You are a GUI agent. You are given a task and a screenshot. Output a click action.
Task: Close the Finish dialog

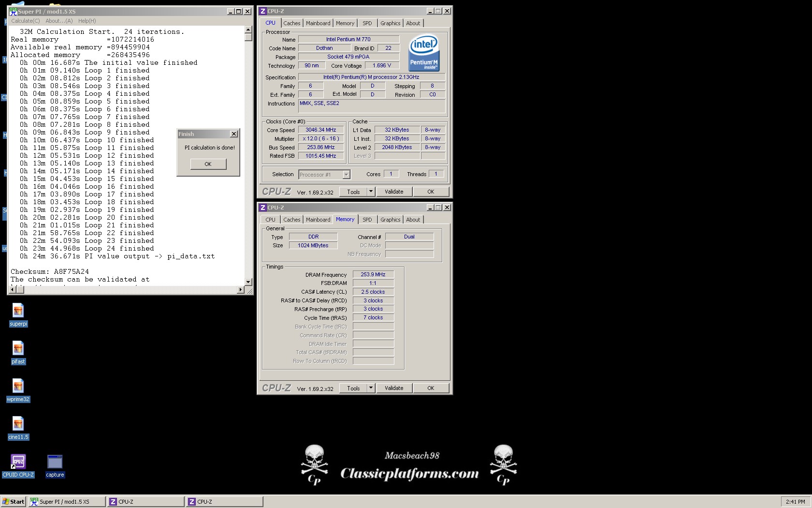[x=234, y=134]
